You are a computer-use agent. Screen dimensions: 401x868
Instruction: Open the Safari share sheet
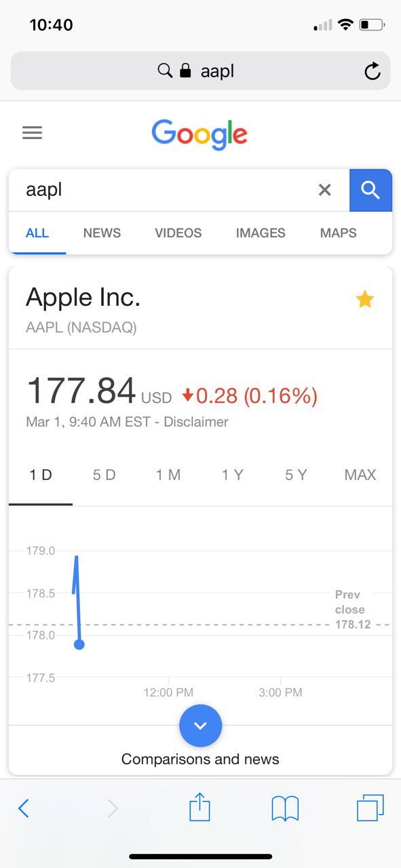pos(199,808)
